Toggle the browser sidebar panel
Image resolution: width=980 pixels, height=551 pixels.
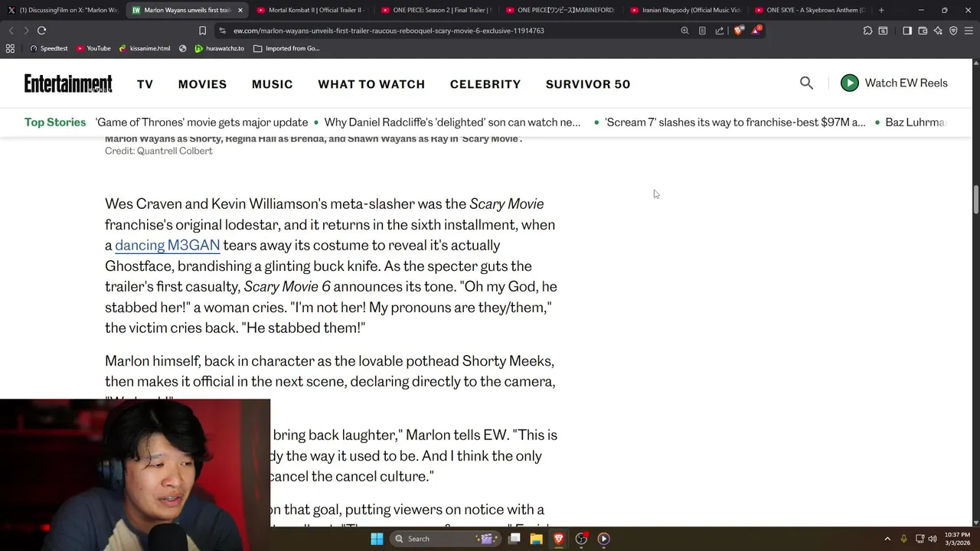tap(907, 31)
